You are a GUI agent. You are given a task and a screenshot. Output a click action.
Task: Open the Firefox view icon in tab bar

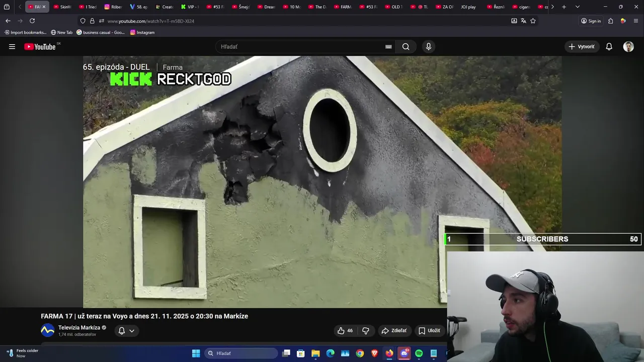point(7,7)
